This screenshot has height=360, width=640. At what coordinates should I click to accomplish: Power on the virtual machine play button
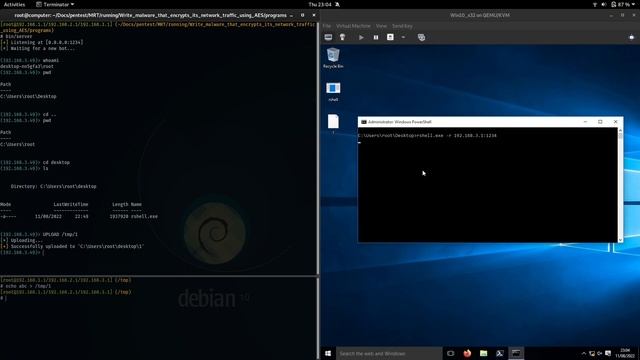point(361,37)
